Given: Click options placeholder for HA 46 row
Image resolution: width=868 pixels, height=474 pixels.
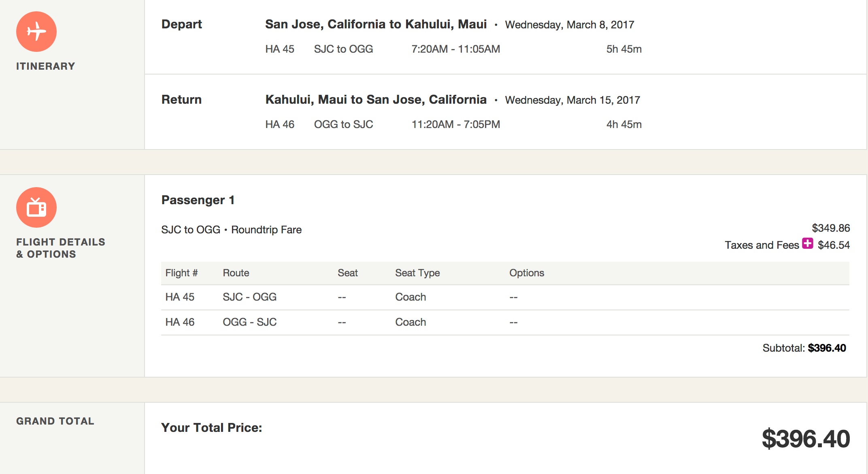Looking at the screenshot, I should point(514,322).
